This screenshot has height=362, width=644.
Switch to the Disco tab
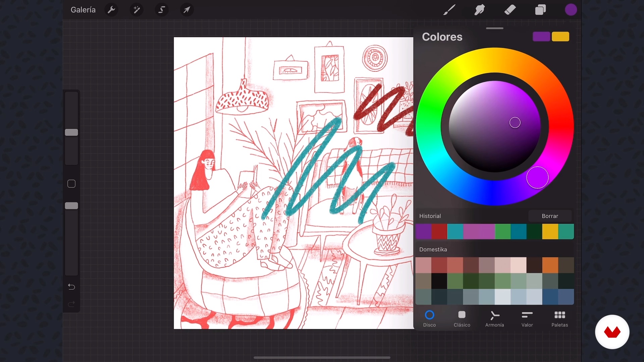429,319
